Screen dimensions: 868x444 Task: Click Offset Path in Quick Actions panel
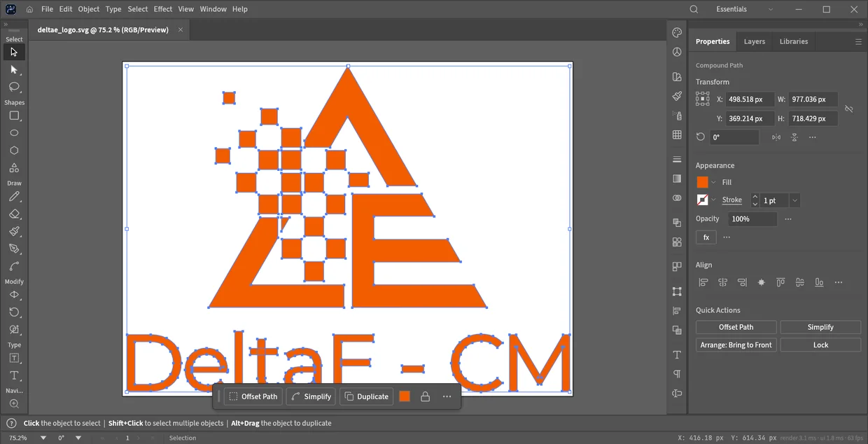(736, 327)
